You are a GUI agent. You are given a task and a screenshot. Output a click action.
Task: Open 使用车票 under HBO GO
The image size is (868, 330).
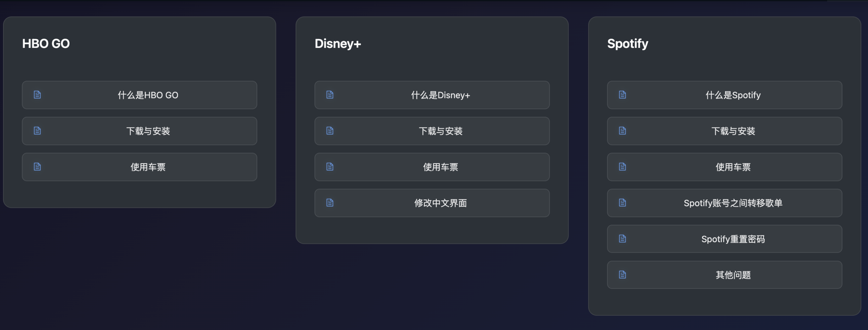(x=147, y=167)
